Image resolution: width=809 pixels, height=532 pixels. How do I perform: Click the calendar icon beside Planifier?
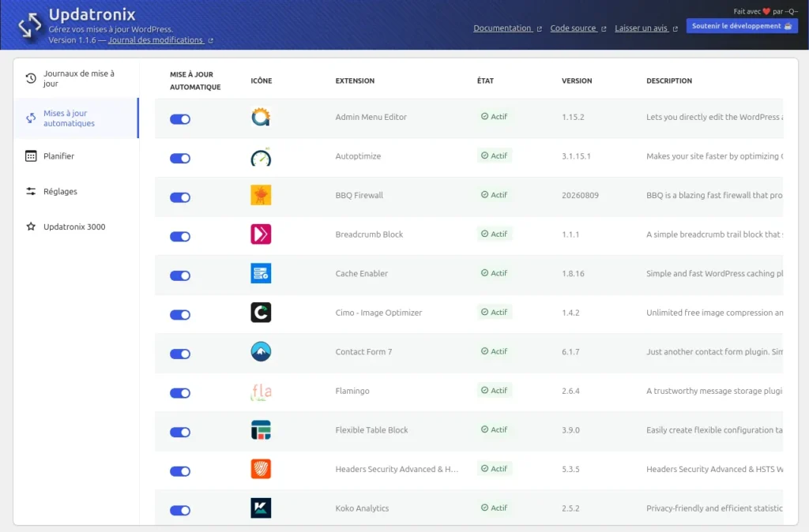tap(31, 156)
